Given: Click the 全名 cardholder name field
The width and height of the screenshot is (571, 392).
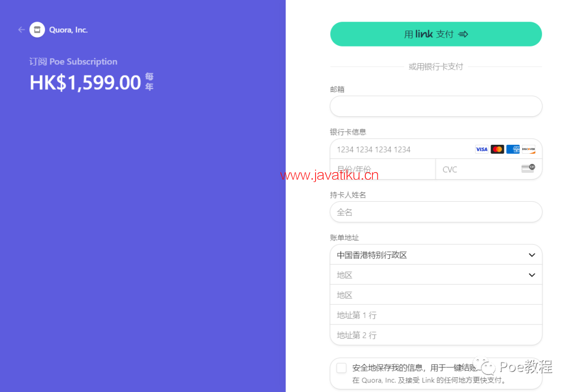Looking at the screenshot, I should 436,212.
